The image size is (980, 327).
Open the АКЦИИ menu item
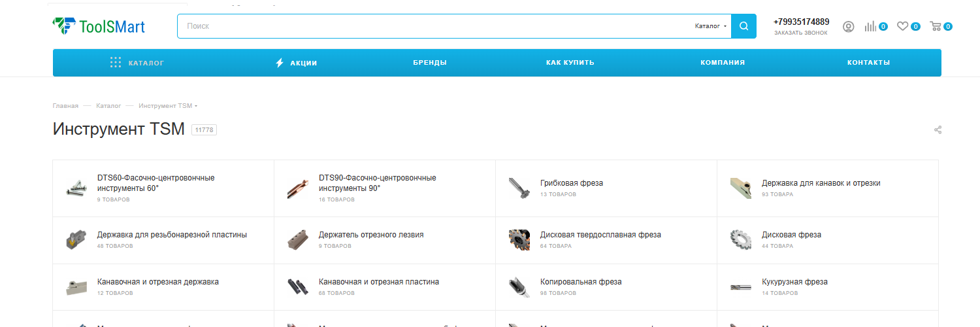click(x=304, y=63)
